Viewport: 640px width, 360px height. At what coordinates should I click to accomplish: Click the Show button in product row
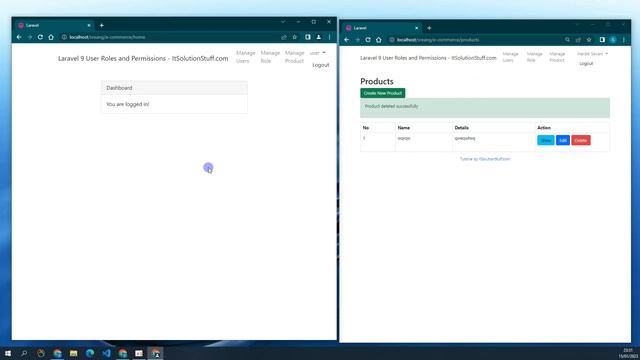pos(546,140)
